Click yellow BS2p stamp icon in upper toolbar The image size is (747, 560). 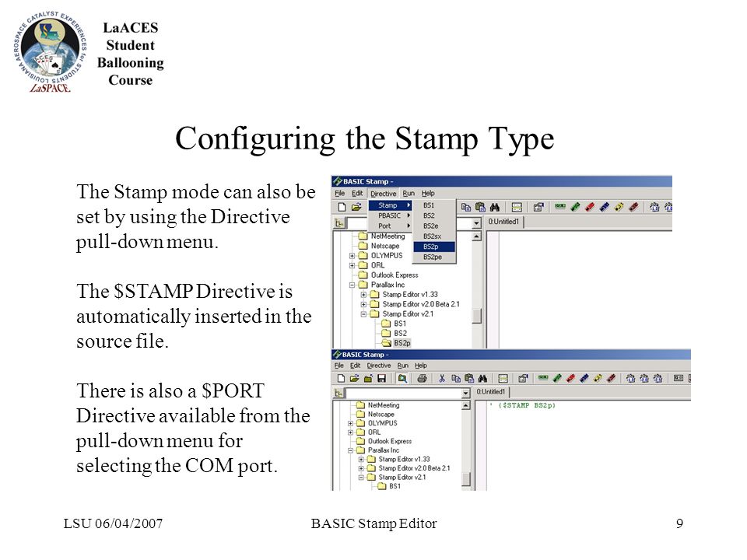[619, 207]
